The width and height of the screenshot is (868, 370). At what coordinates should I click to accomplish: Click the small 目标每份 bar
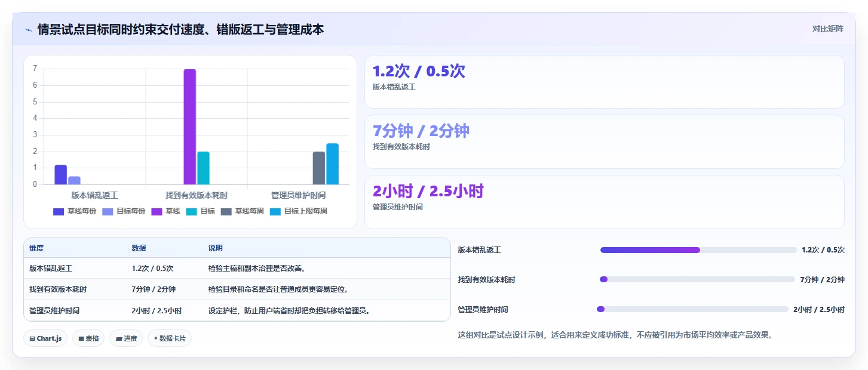point(74,180)
